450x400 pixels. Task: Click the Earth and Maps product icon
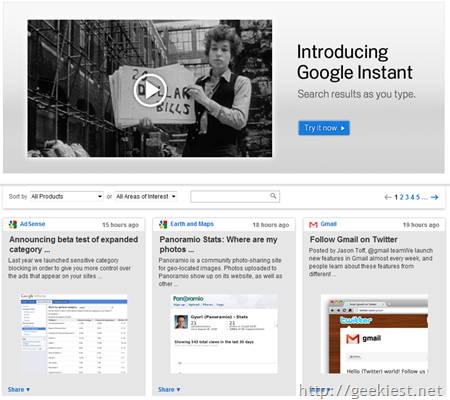163,224
